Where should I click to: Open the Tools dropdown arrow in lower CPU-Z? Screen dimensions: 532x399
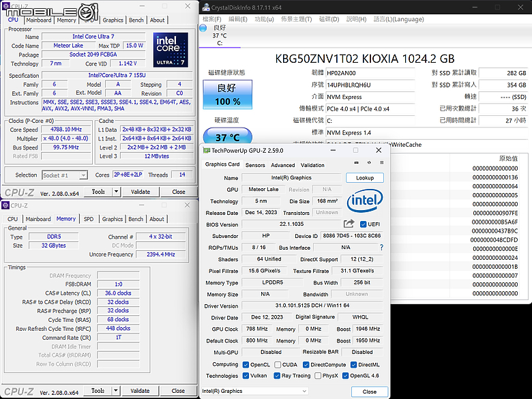point(116,391)
